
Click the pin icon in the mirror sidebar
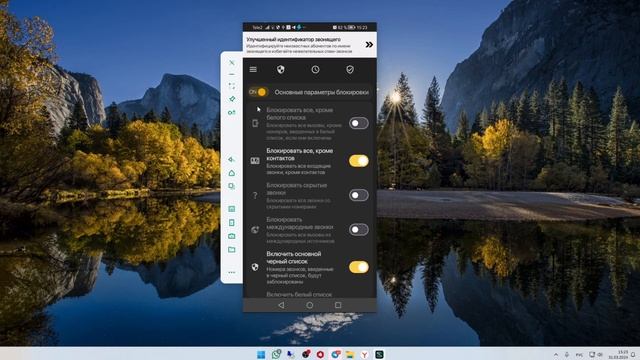(232, 99)
